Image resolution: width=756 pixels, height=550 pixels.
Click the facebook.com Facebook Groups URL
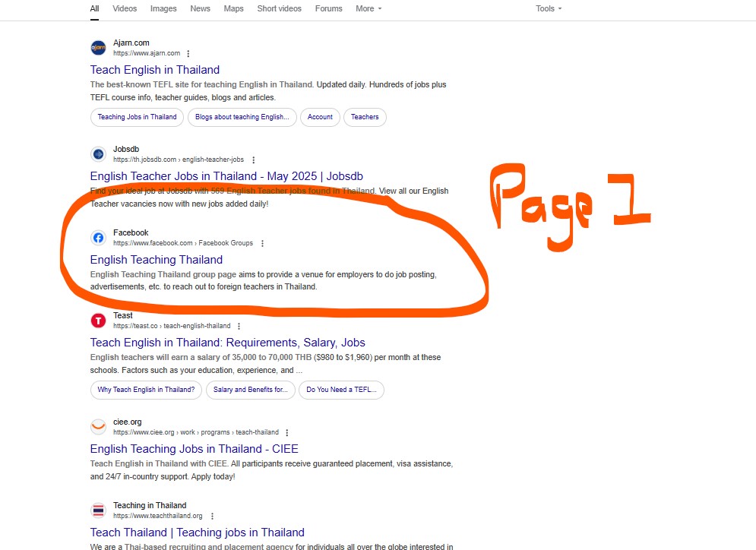point(183,243)
